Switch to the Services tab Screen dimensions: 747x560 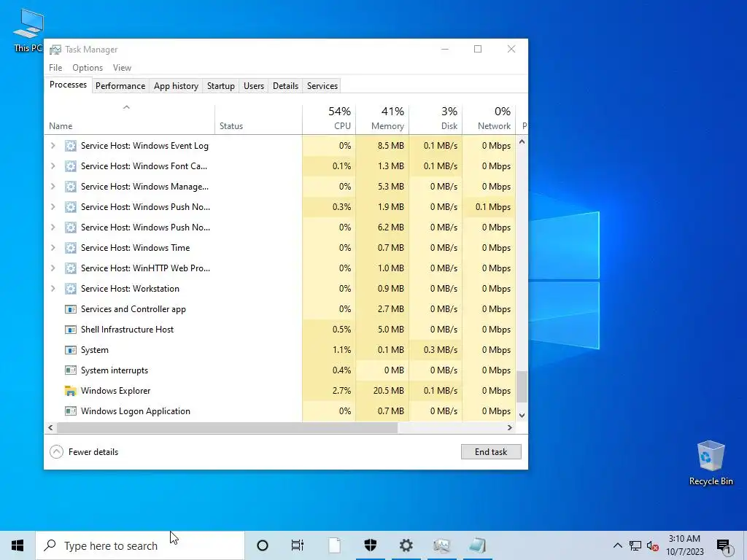(322, 86)
